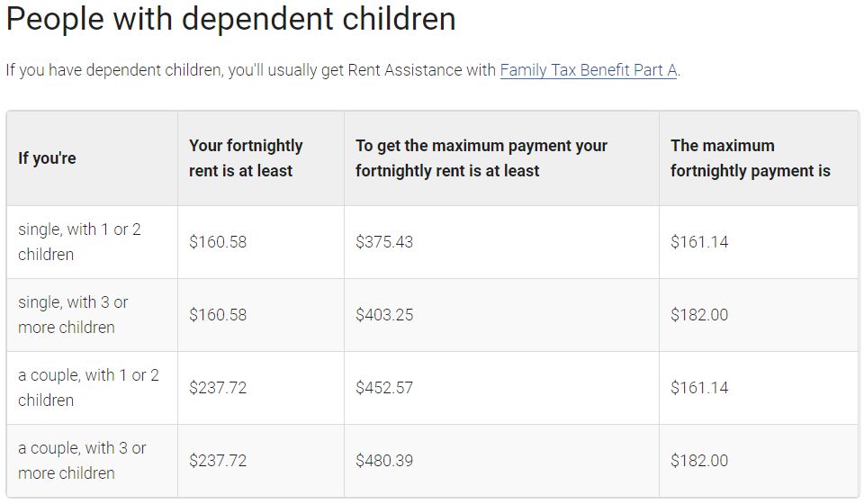Click $237.72 in the couple 1–2 children row
864x504 pixels.
pos(218,388)
